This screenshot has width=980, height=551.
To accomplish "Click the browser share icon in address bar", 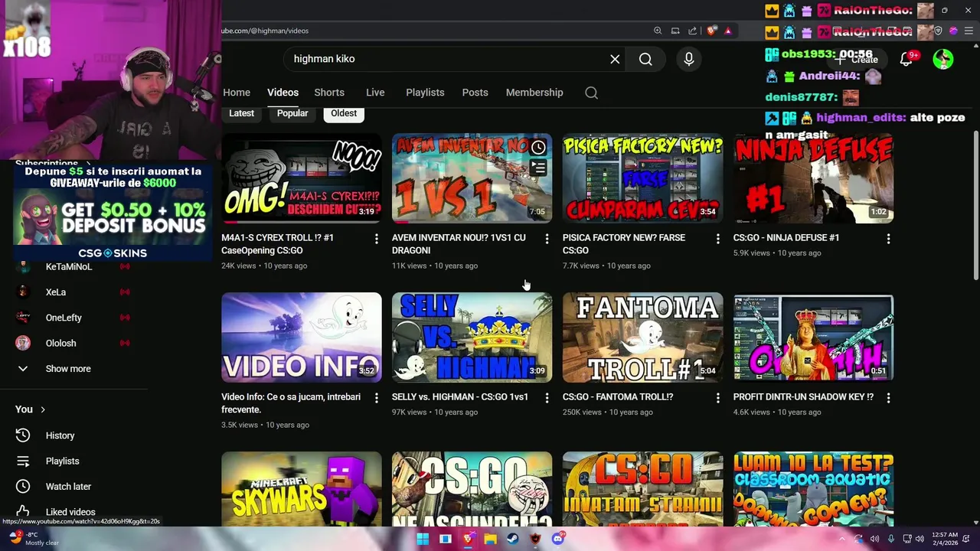I will point(693,31).
